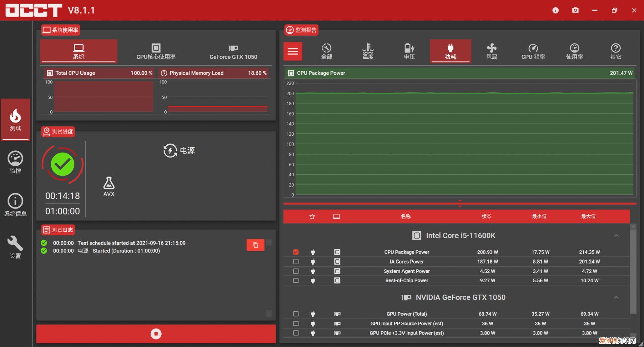The width and height of the screenshot is (644, 347).
Task: Open the 监控 monitoring sidebar icon
Action: pyautogui.click(x=15, y=162)
